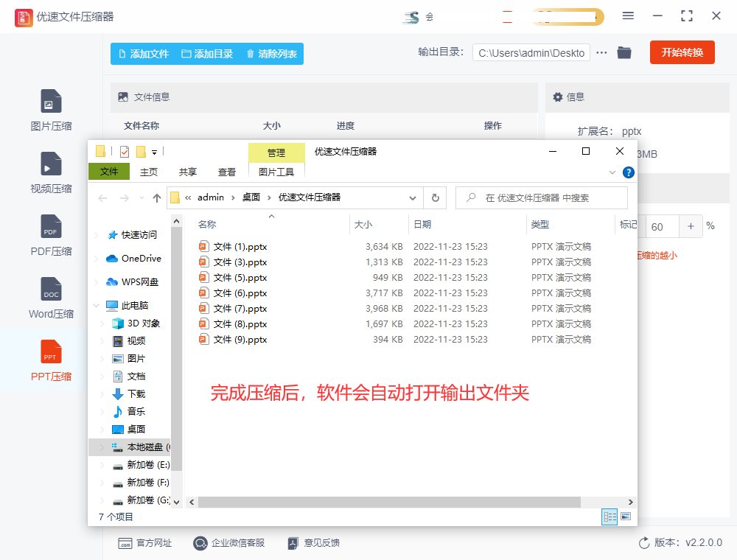The image size is (737, 560).
Task: Select 音乐 folder in navigation pane
Action: click(x=129, y=412)
